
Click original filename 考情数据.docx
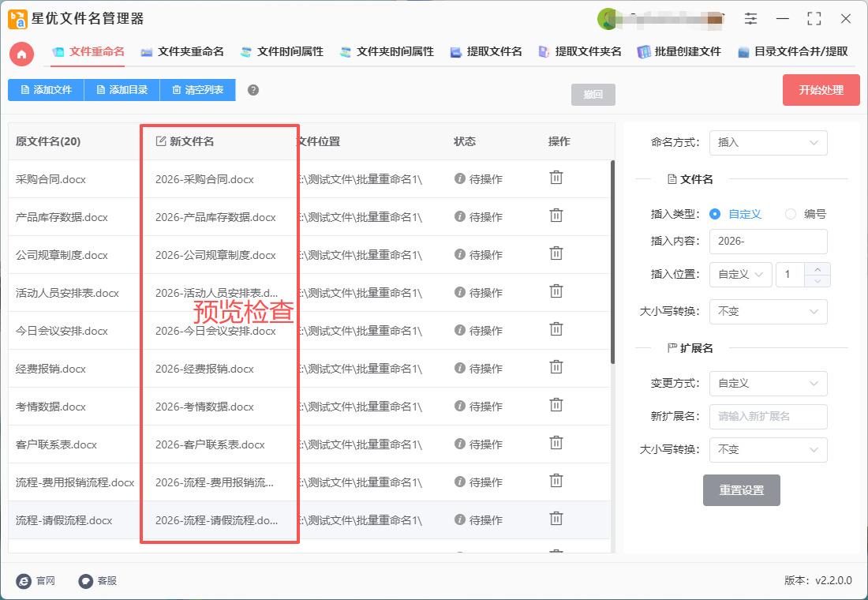pyautogui.click(x=51, y=407)
